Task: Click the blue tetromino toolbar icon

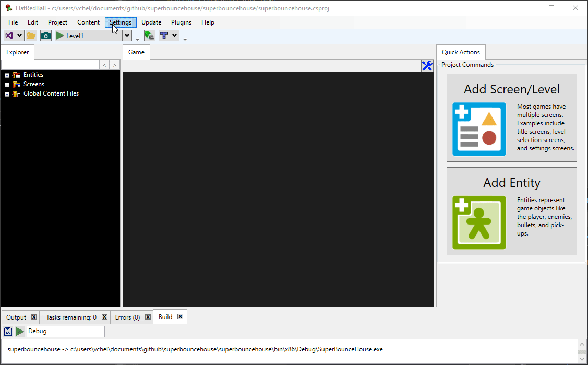Action: [x=164, y=36]
